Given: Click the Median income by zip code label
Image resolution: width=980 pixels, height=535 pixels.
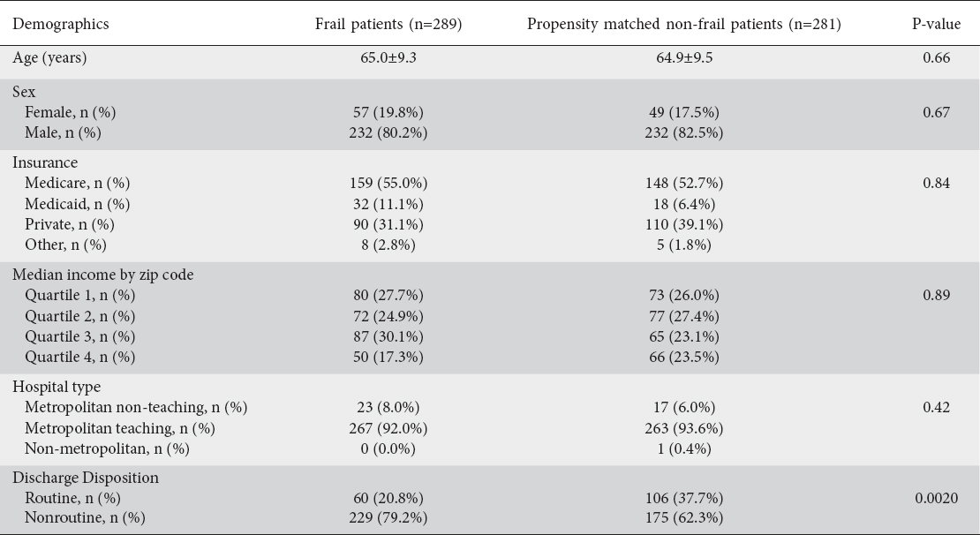Looking at the screenshot, I should 102,275.
